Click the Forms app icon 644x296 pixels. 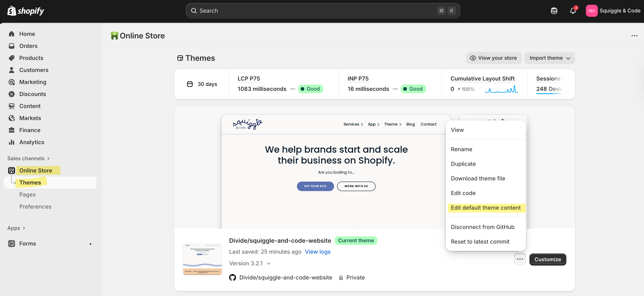(12, 243)
